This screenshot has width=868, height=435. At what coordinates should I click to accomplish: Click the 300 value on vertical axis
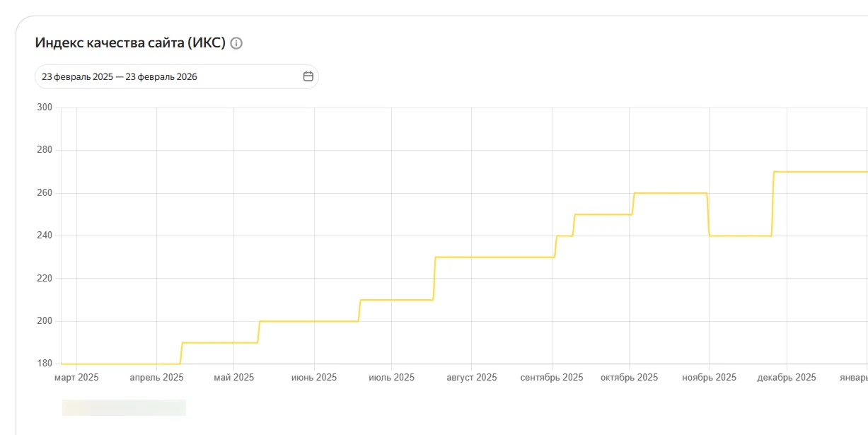point(44,108)
